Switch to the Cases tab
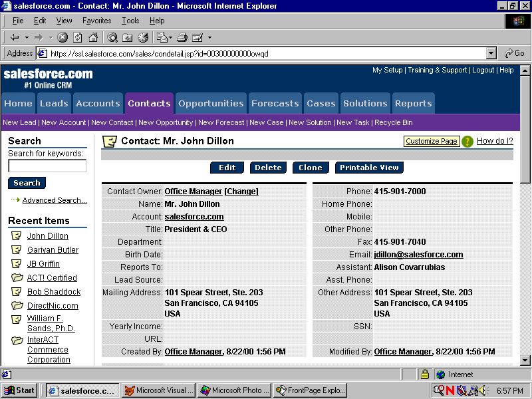The image size is (532, 399). tap(321, 103)
